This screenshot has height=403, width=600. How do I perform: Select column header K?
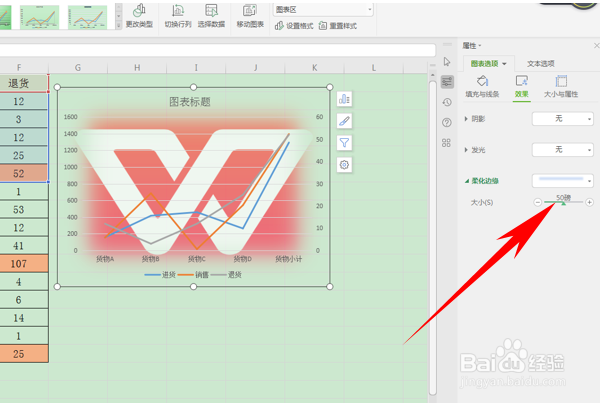(315, 68)
